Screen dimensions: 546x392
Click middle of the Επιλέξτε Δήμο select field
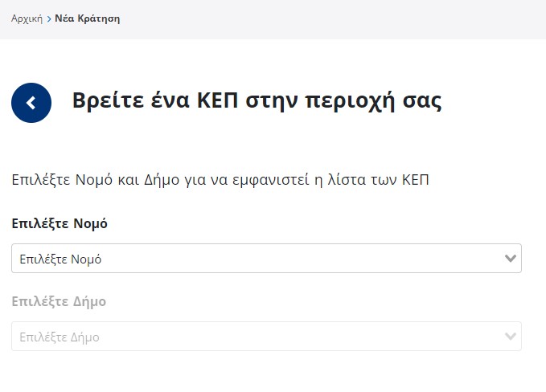(266, 336)
